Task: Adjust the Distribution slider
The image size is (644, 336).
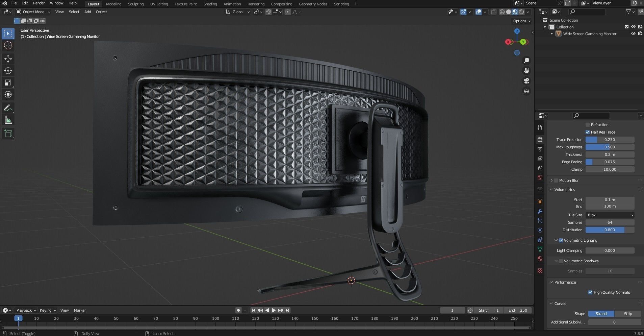Action: click(x=610, y=230)
